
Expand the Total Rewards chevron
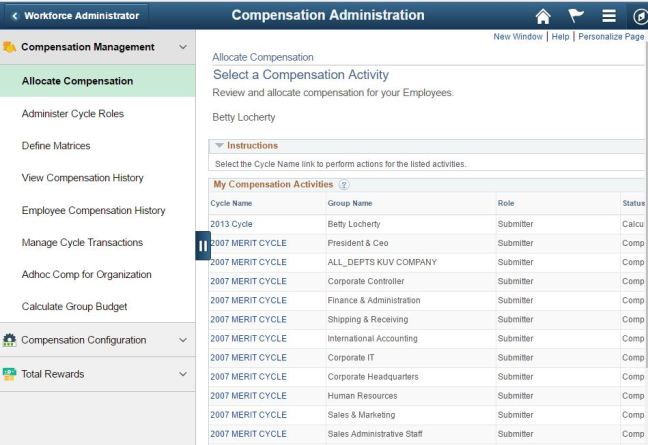182,374
